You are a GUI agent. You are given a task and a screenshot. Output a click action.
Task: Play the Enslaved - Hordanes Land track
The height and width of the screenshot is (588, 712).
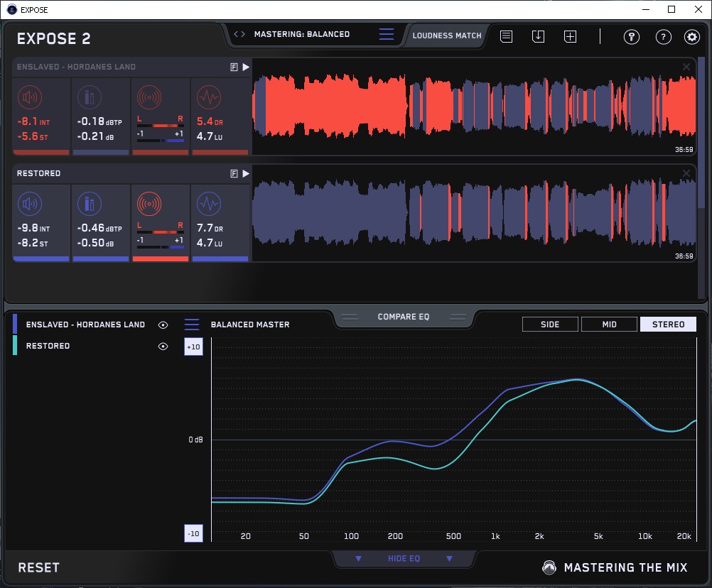click(246, 67)
